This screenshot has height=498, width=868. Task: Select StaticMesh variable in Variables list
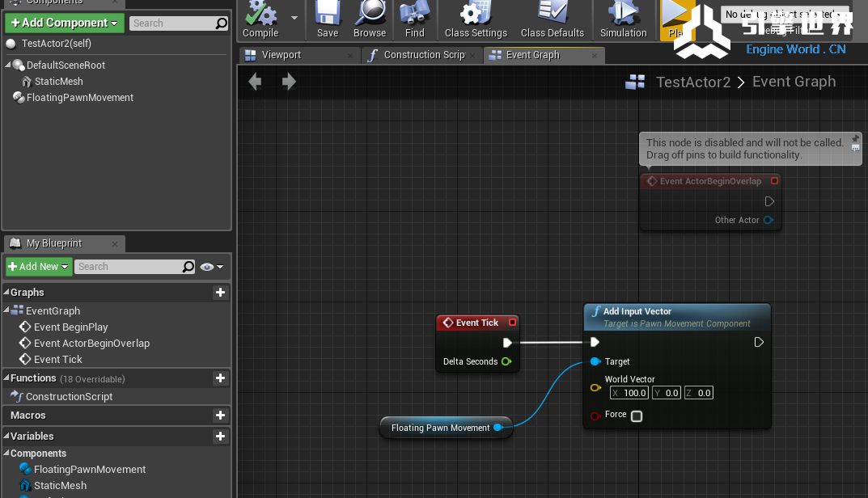[x=60, y=485]
